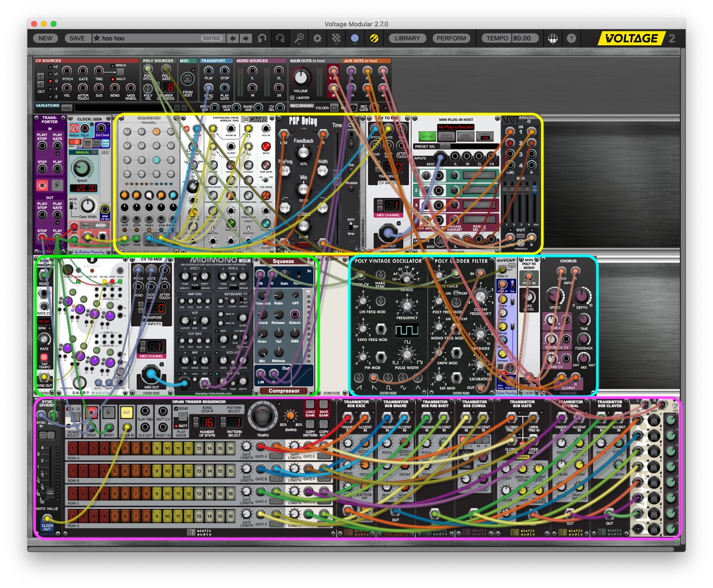Open the MIDI keyboard icon in toolbar
This screenshot has width=713, height=588.
[x=553, y=38]
